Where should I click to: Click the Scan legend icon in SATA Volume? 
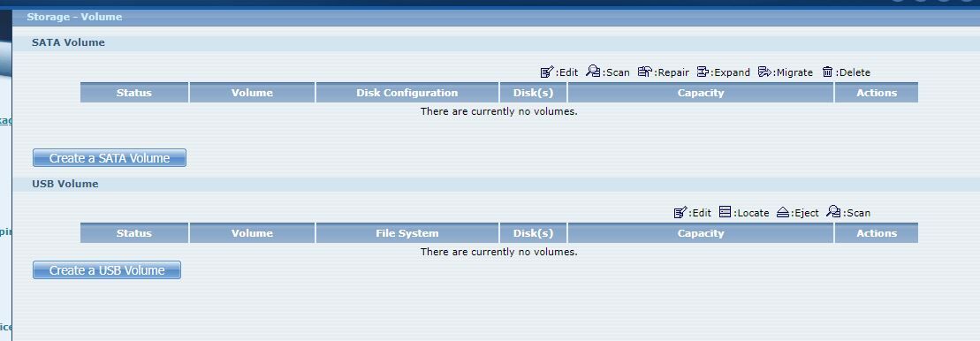tap(593, 72)
